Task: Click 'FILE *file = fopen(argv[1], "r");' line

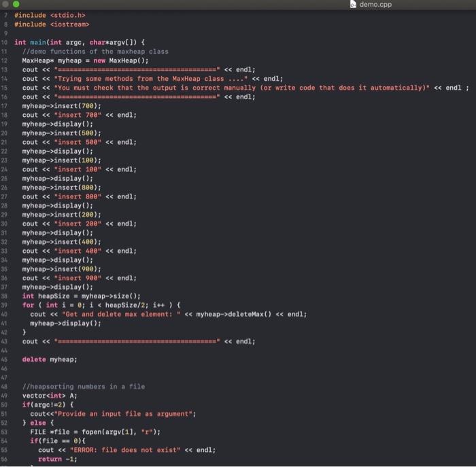Action: pos(95,432)
